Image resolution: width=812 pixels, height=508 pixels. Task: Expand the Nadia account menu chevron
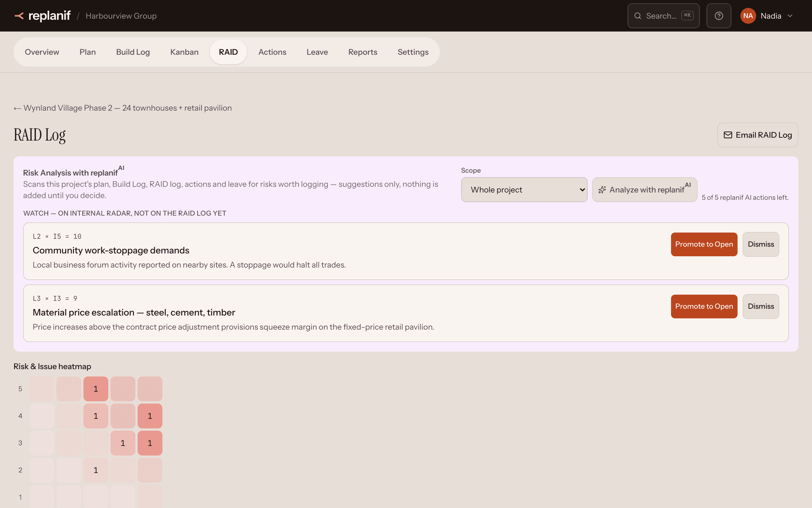[x=790, y=16]
